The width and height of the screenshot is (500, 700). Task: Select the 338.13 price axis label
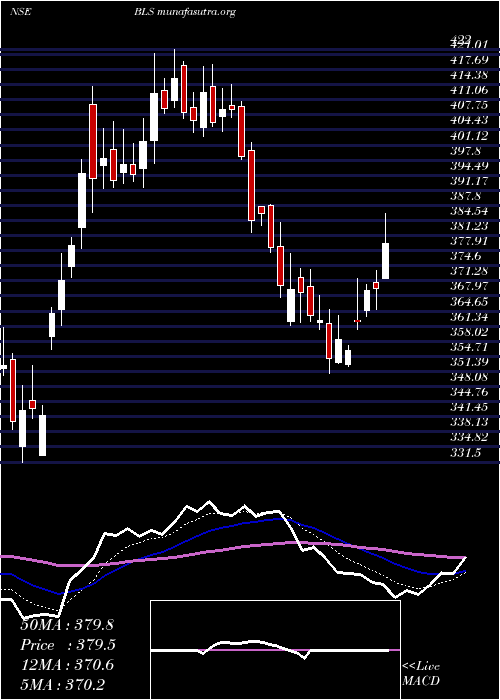pos(469,422)
